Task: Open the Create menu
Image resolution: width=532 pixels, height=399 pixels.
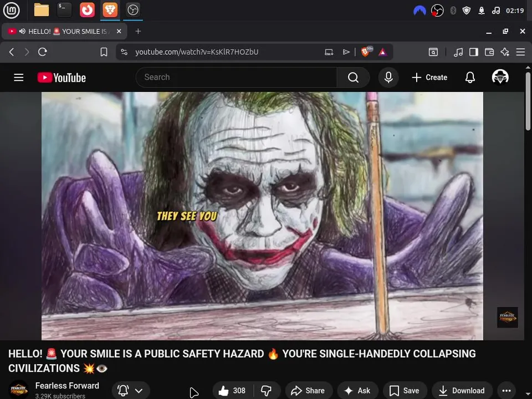Action: [x=429, y=78]
